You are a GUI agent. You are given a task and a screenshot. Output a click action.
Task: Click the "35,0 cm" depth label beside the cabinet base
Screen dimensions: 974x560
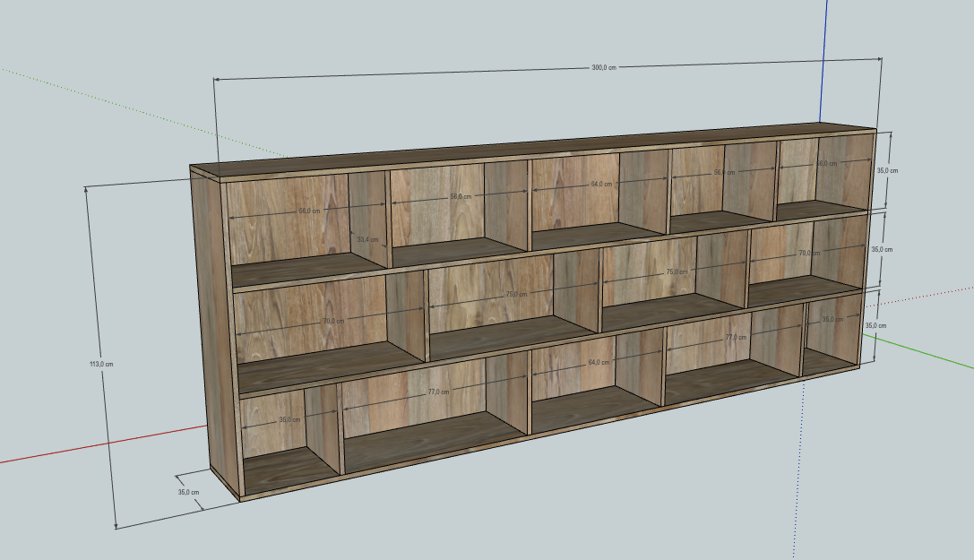(188, 492)
